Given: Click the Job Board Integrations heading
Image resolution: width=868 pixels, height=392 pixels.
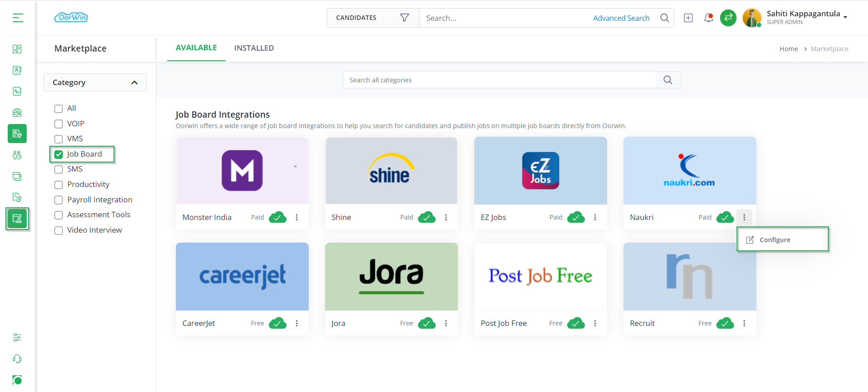Looking at the screenshot, I should pos(222,115).
